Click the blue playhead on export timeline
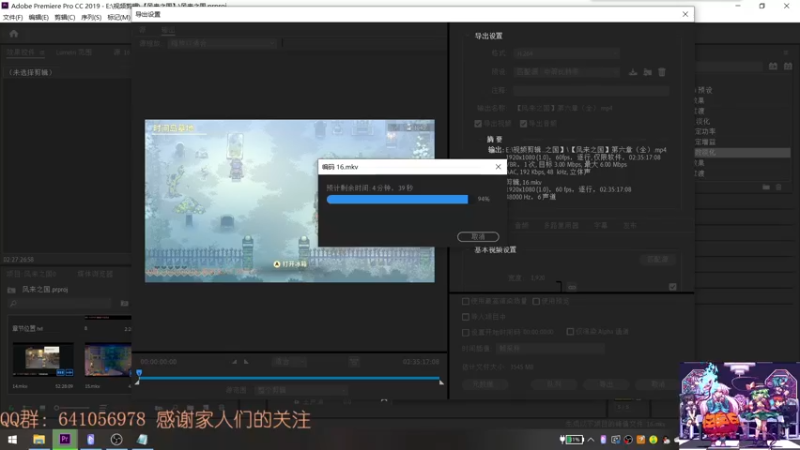800x450 pixels. coord(139,374)
